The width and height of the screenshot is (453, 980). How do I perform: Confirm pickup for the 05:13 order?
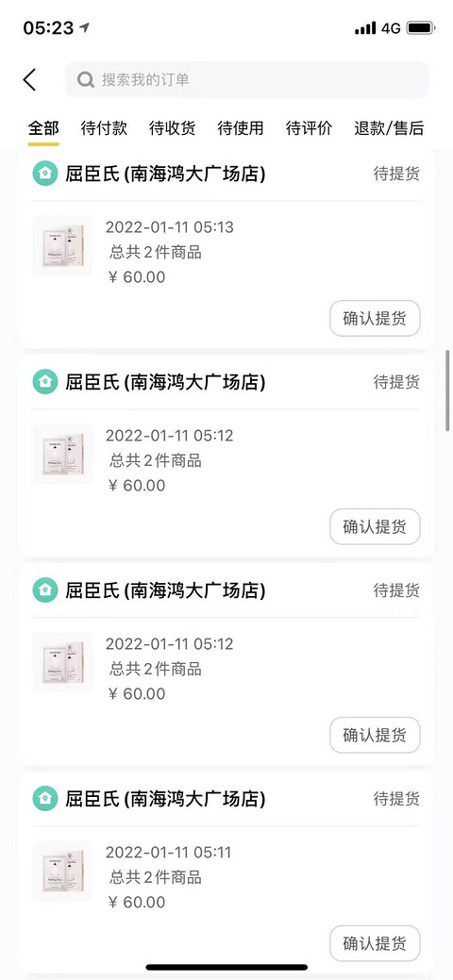point(375,318)
